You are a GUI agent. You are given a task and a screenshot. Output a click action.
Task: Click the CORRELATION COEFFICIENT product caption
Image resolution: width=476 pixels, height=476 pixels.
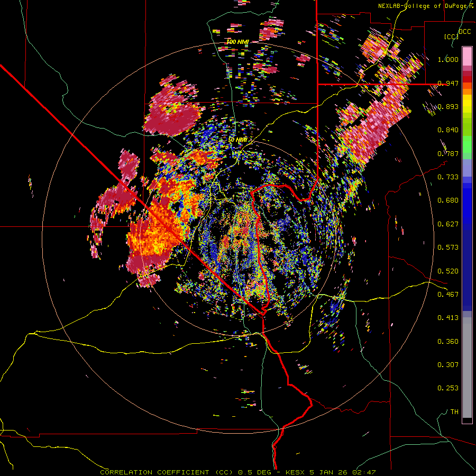coord(167,472)
